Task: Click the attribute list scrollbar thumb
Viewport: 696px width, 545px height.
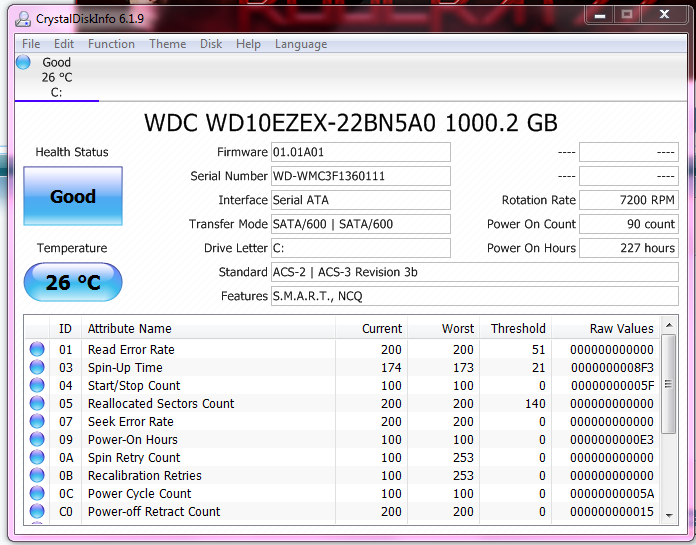Action: 669,384
